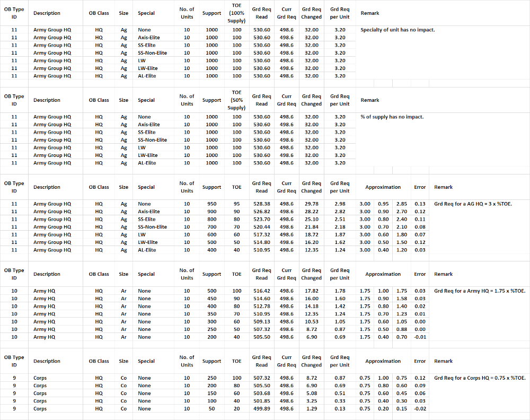Click remark 'Grd Req for a Army HQ = 1.75 x %TOE.'
Screen dimensions: 530x420
click(x=480, y=291)
